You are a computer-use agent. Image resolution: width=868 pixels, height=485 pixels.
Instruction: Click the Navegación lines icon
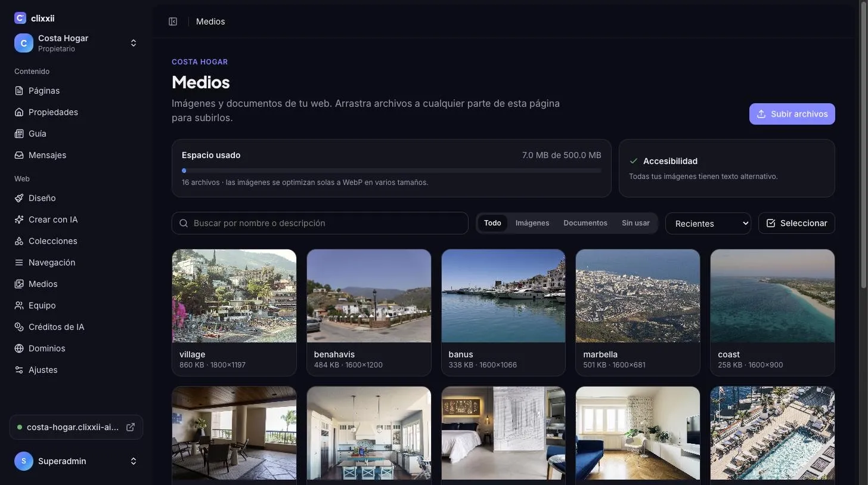pos(19,262)
